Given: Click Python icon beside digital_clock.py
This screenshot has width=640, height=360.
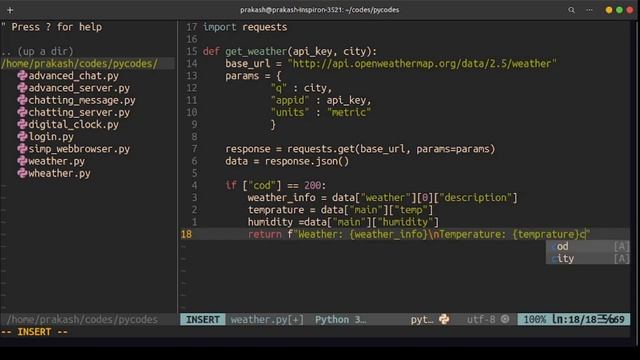Looking at the screenshot, I should tap(22, 124).
